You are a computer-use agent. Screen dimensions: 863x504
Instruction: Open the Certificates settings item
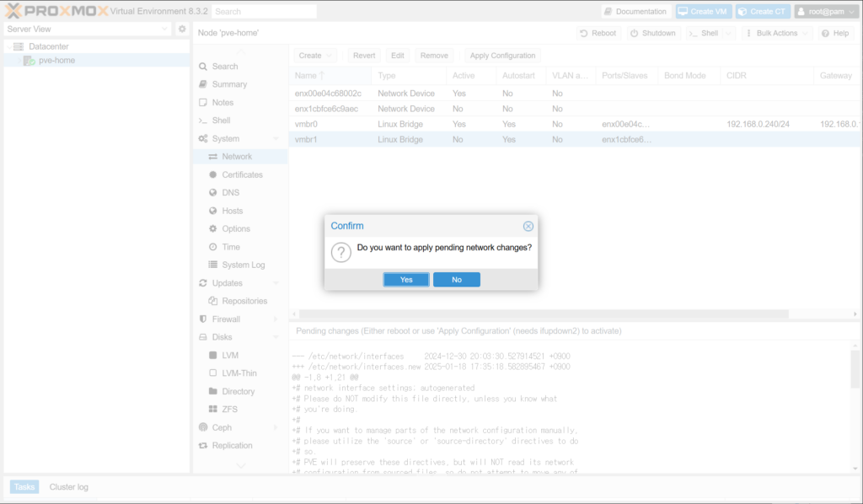pos(242,174)
